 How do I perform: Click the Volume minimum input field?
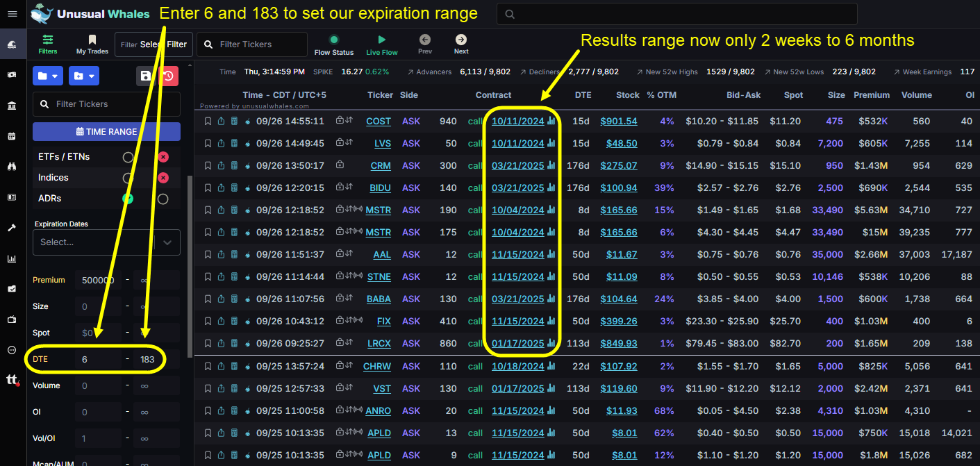tap(97, 385)
